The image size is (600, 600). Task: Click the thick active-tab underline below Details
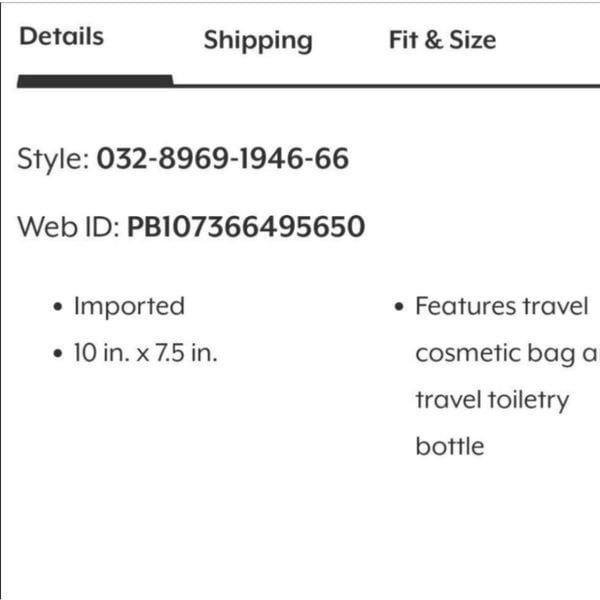pos(95,82)
